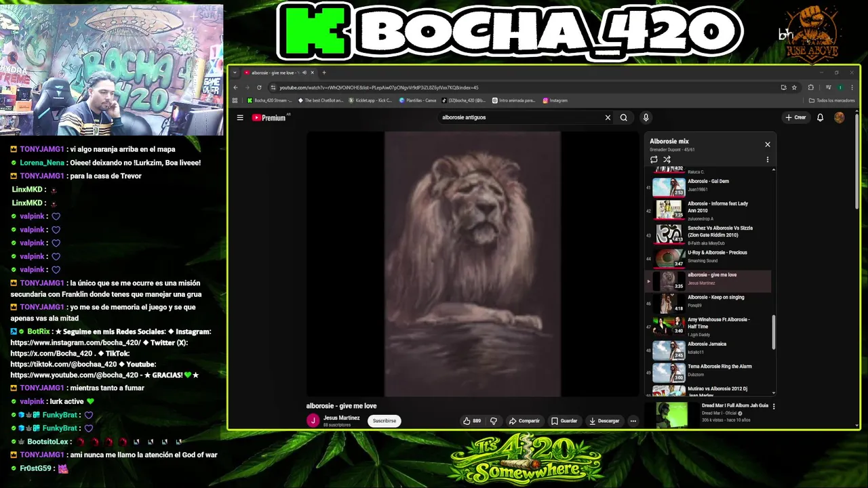Viewport: 868px width, 488px height.
Task: Reload the page with browser refresh
Action: pos(259,87)
